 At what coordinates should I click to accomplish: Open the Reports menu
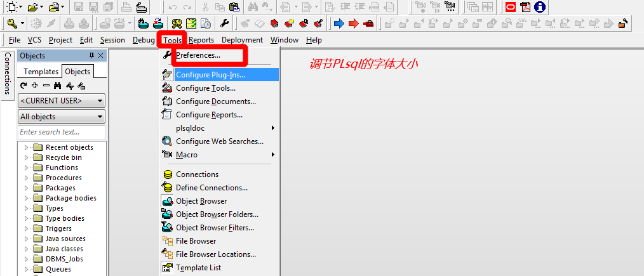201,40
